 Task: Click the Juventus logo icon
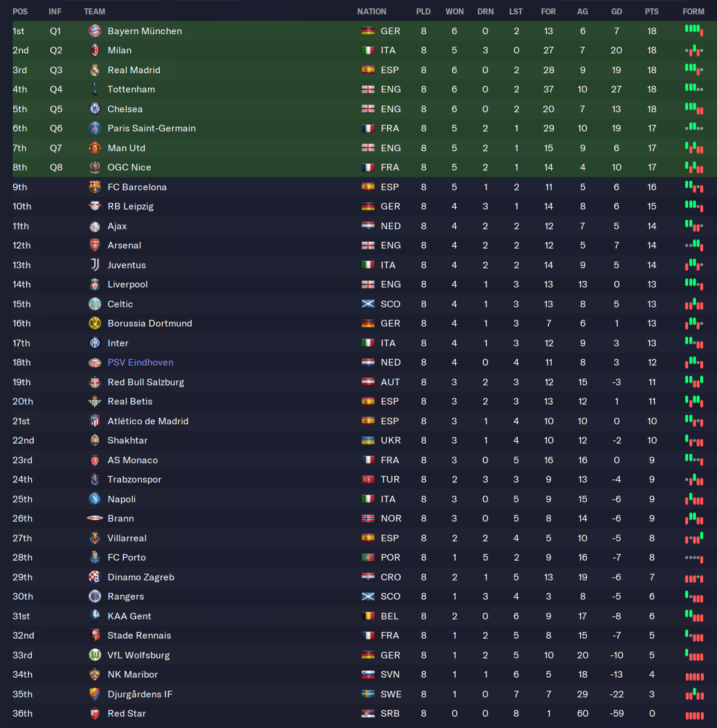(x=94, y=265)
